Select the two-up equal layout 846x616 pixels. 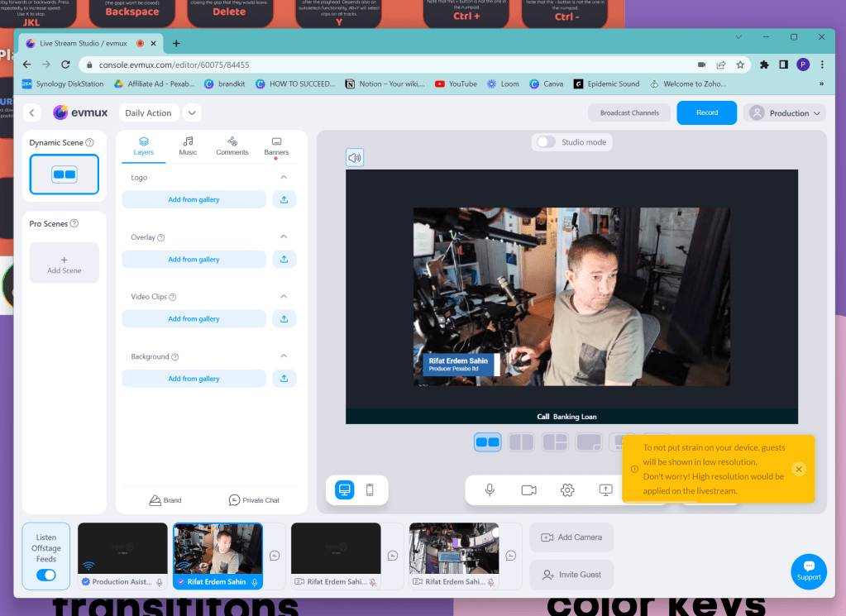(x=487, y=442)
